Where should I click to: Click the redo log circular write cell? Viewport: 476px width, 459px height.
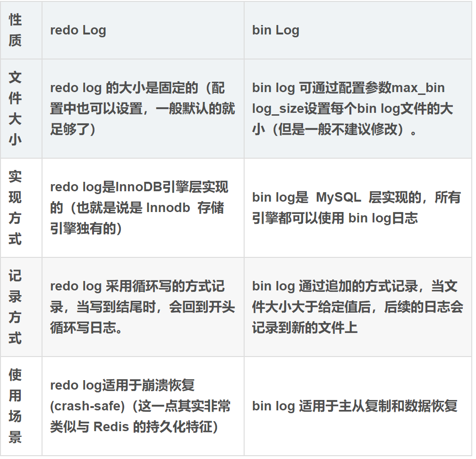(x=143, y=307)
